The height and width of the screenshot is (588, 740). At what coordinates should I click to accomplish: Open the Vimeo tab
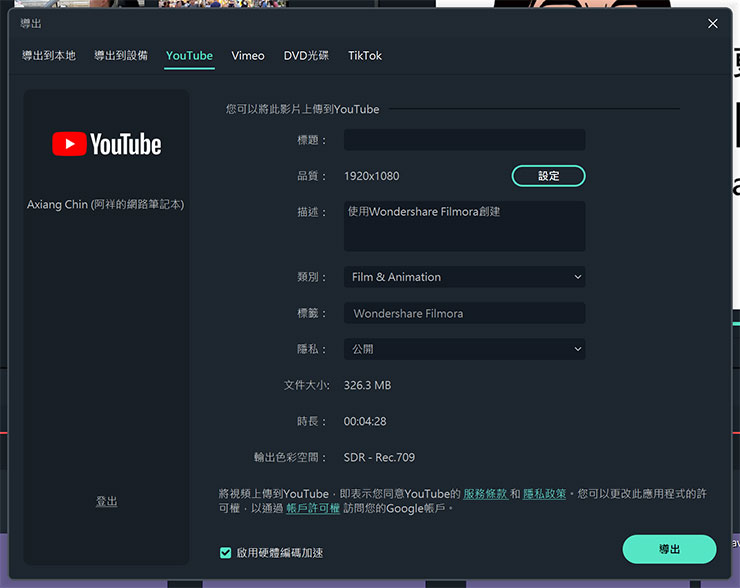pos(248,56)
